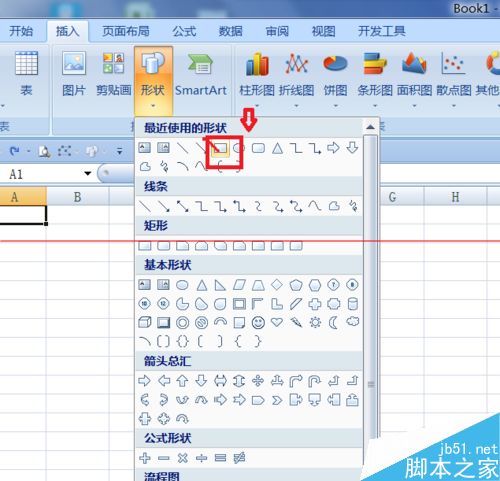This screenshot has height=481, width=500.
Task: Click the Redo icon in quick access toolbar
Action: pyautogui.click(x=14, y=151)
